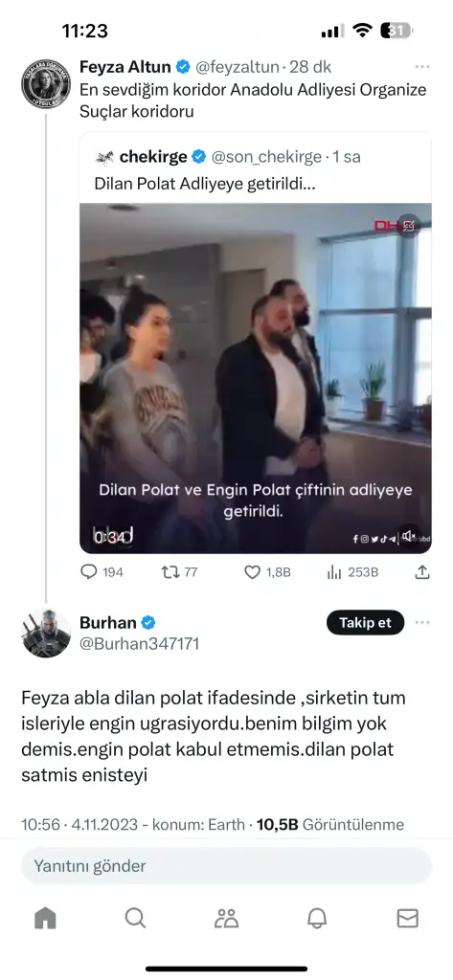Open the Search tab

[135, 918]
